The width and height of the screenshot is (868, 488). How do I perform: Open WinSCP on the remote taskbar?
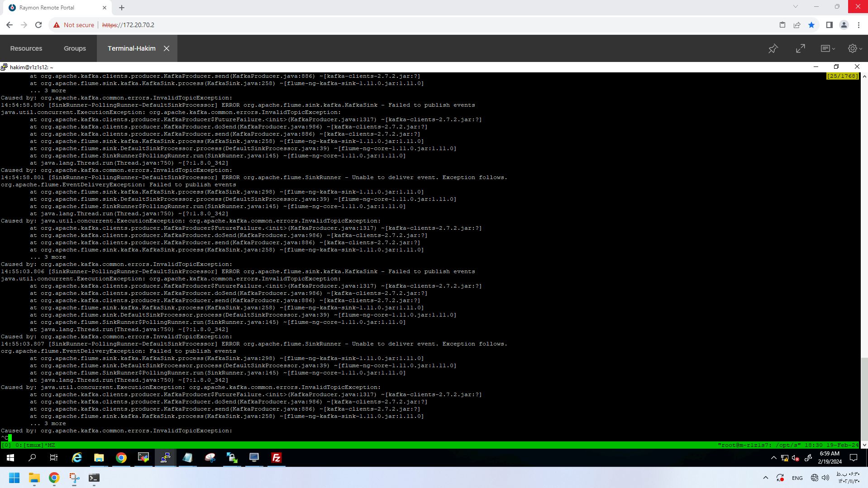pos(232,458)
